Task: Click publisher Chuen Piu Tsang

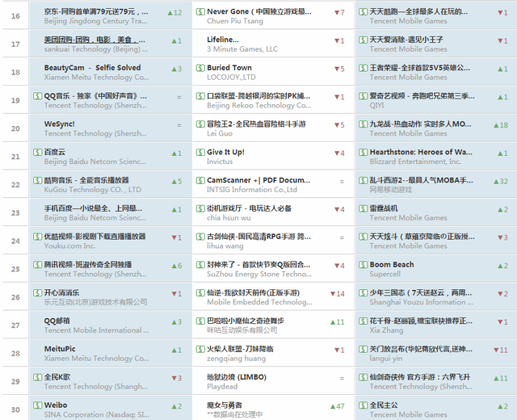Action: pos(235,21)
